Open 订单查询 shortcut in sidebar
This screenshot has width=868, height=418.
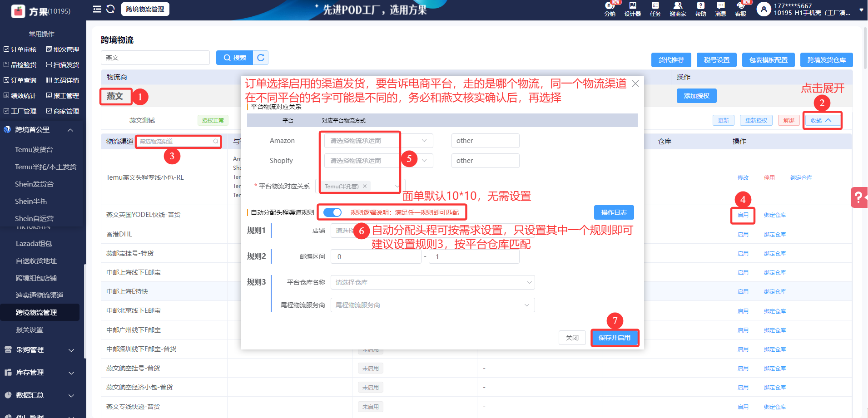(x=20, y=80)
